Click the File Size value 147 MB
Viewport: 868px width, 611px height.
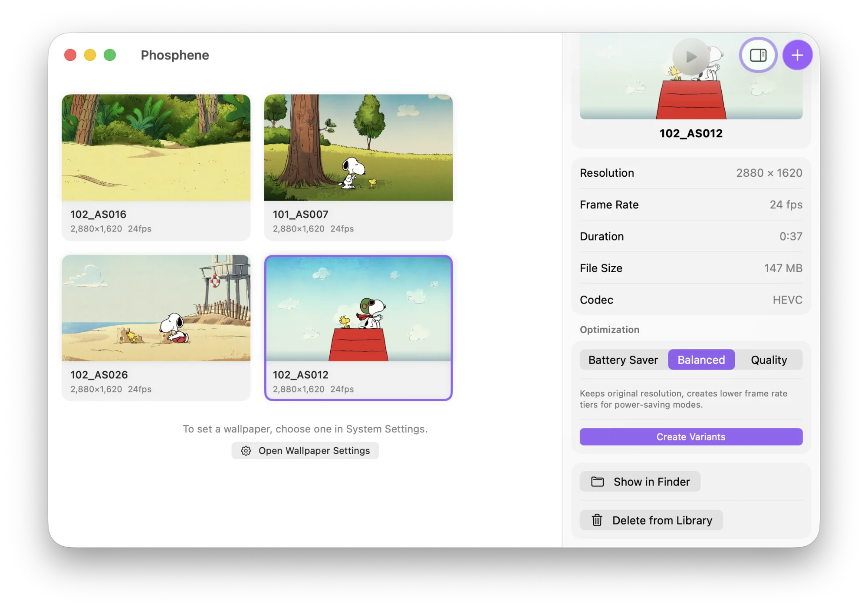point(783,268)
